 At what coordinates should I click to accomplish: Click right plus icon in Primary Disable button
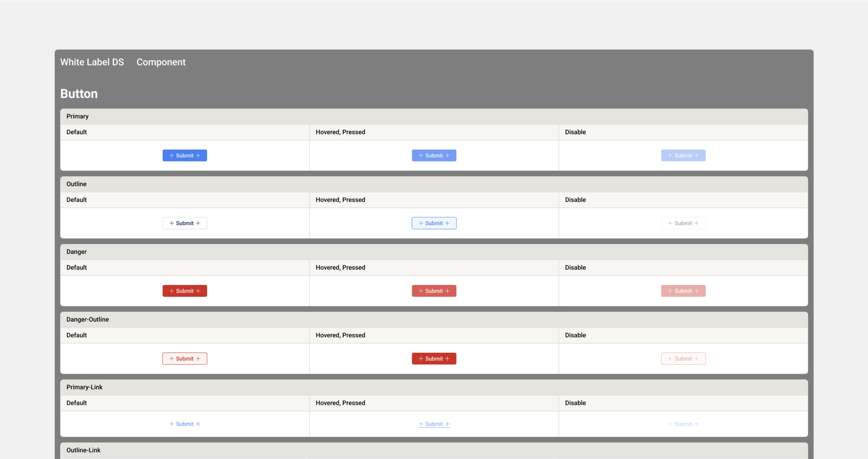[x=697, y=155]
